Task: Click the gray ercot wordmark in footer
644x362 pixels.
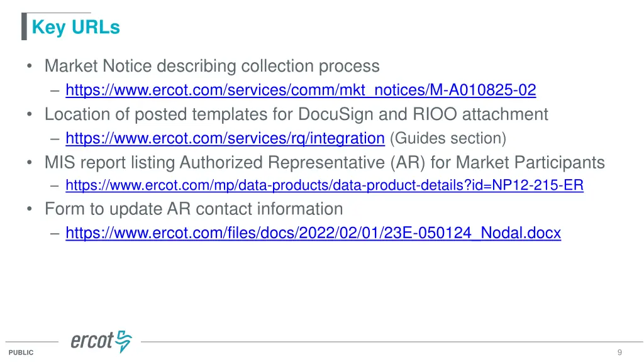Action: pyautogui.click(x=92, y=341)
